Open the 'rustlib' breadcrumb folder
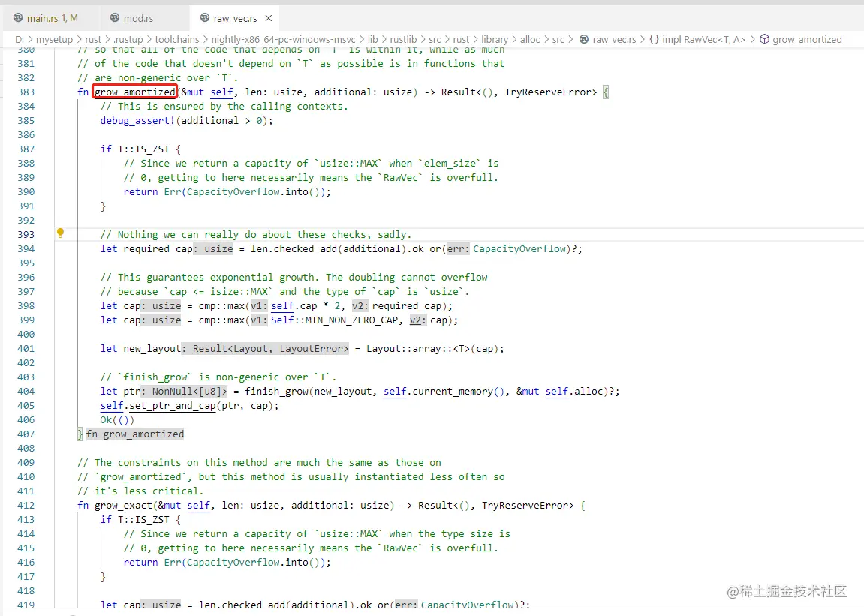 pyautogui.click(x=403, y=39)
